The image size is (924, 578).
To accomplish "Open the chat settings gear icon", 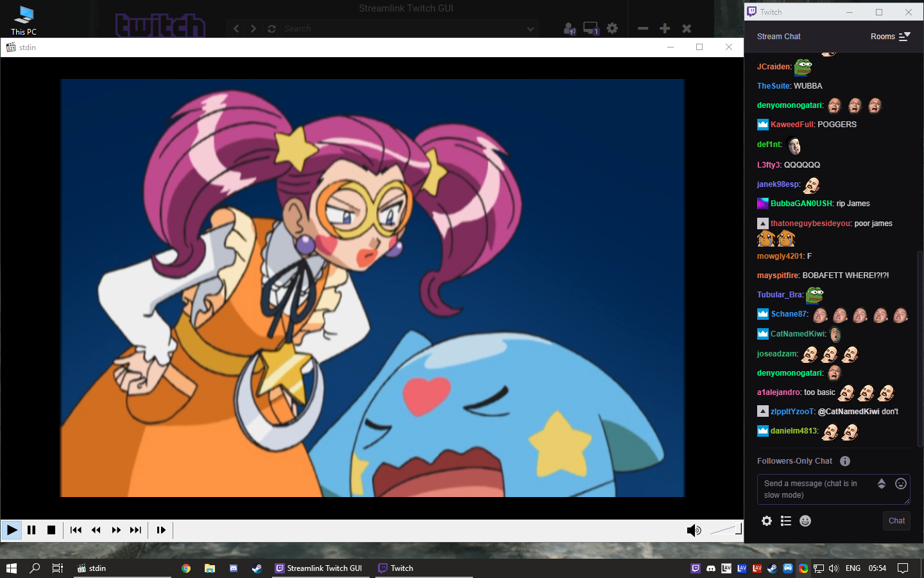I will (x=767, y=521).
